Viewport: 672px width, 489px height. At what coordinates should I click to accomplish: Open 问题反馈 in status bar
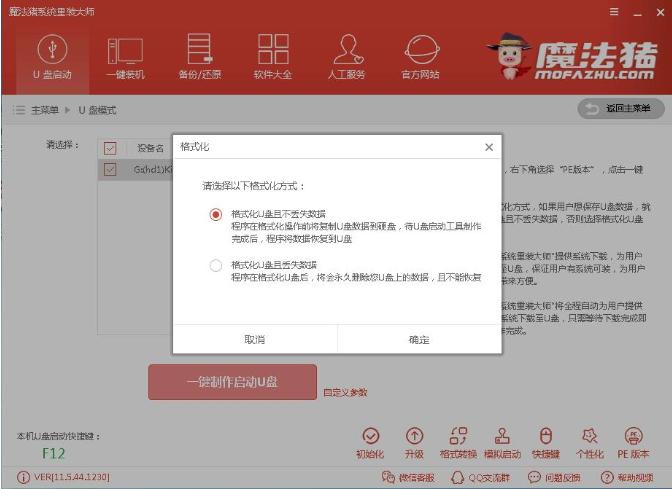554,477
